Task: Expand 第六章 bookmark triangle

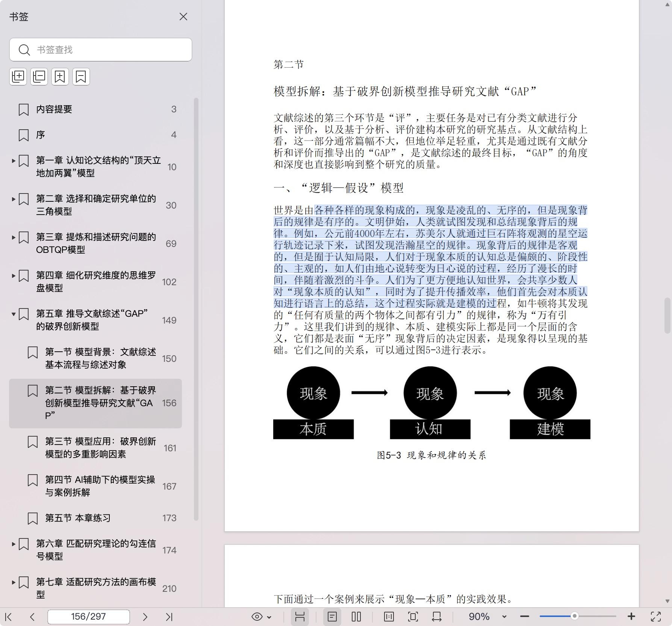Action: coord(14,544)
